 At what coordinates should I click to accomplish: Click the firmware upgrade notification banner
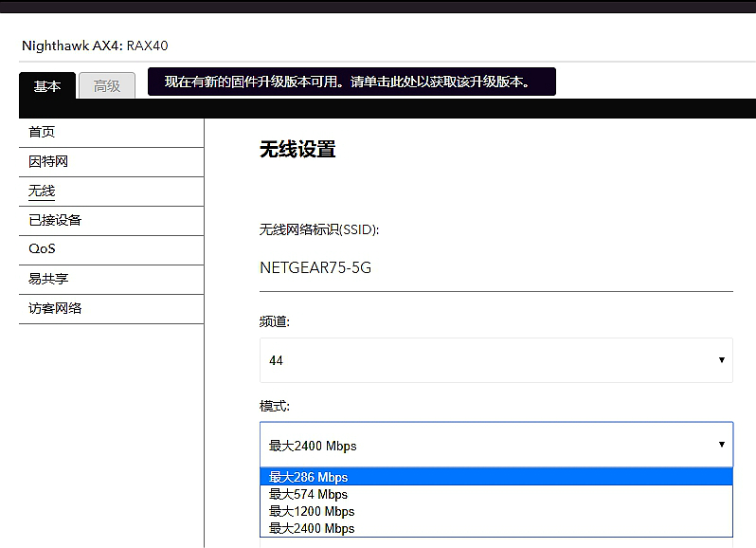(351, 82)
